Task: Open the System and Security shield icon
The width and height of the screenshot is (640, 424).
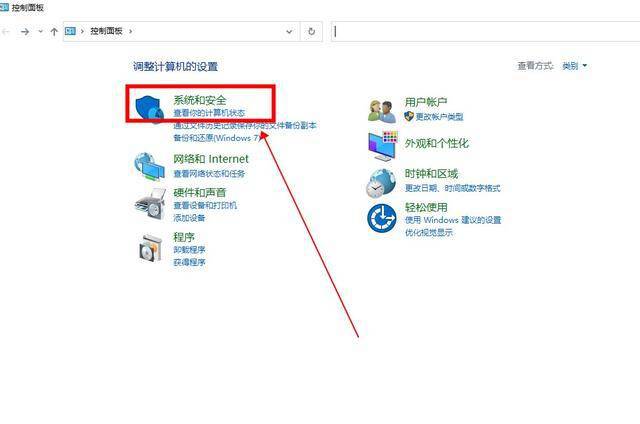Action: click(149, 109)
